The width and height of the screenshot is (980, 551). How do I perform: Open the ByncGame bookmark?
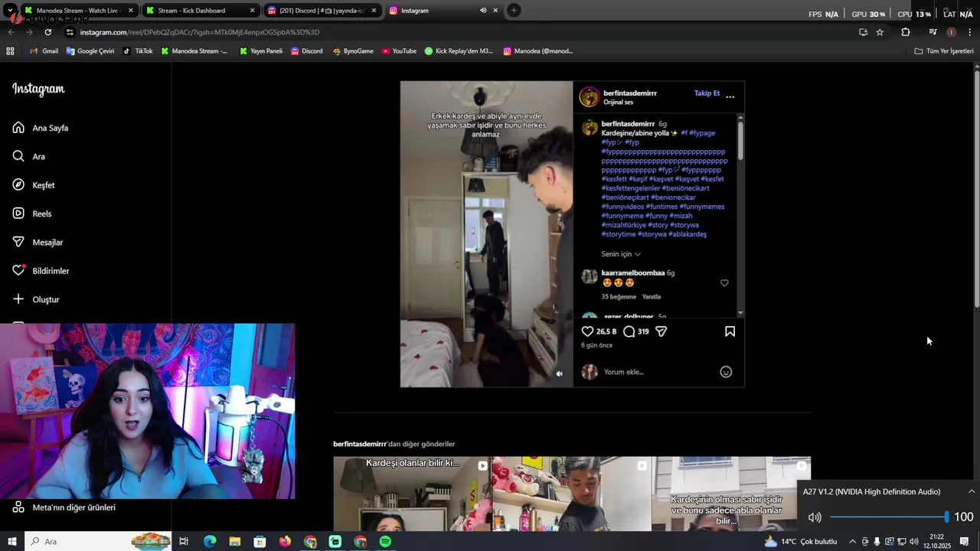[353, 51]
